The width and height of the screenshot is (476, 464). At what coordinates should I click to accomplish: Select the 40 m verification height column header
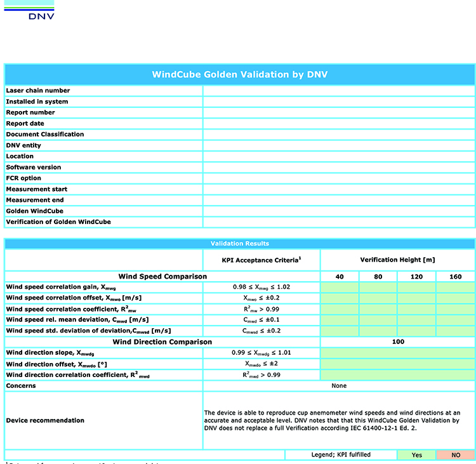(x=340, y=277)
